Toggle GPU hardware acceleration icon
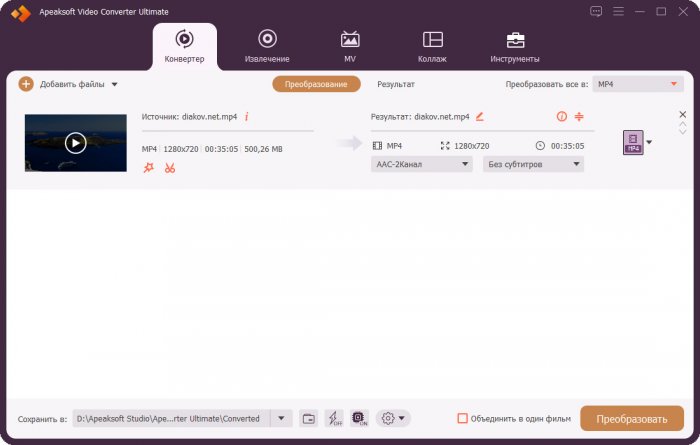Screen dimensions: 700x445 pyautogui.click(x=359, y=419)
